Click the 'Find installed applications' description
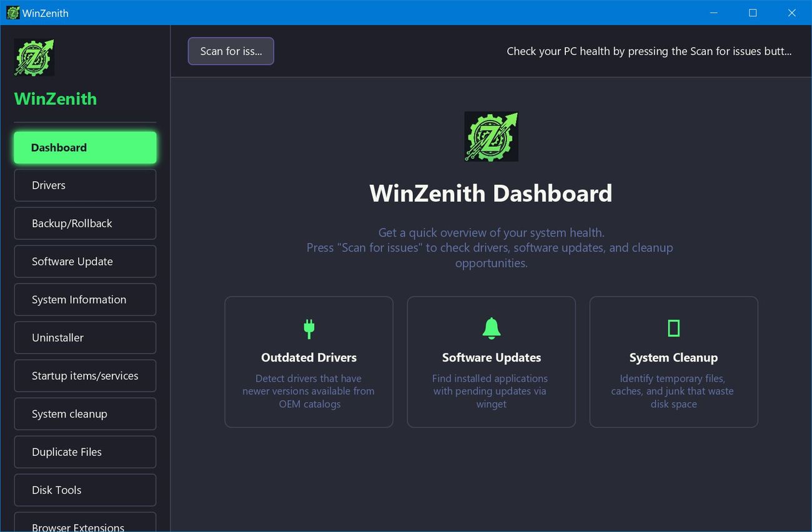The width and height of the screenshot is (812, 532). click(491, 392)
